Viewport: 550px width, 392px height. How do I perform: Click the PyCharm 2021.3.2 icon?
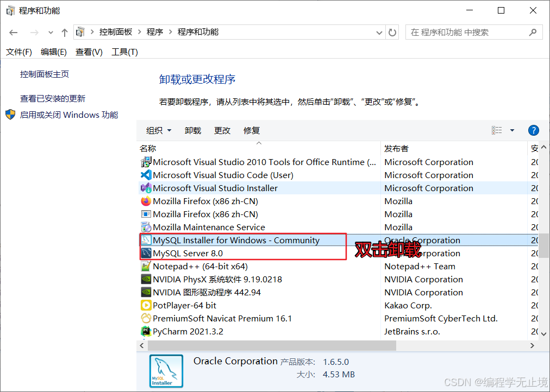coord(146,331)
